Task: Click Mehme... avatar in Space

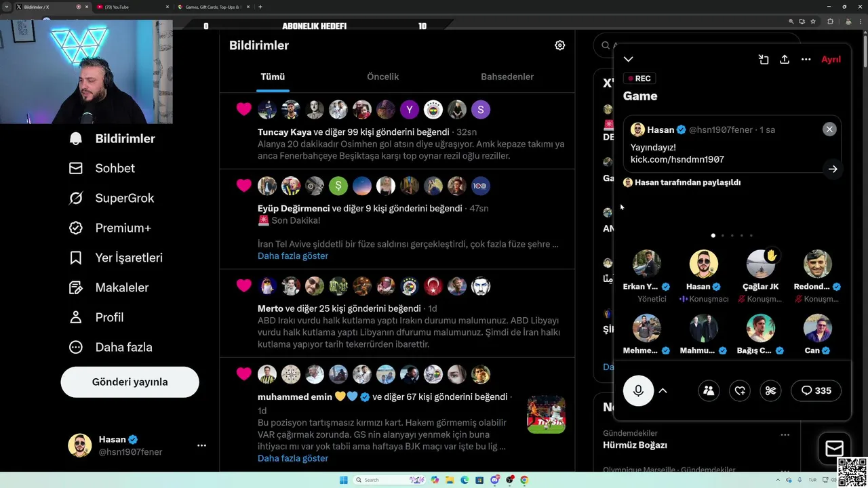Action: [646, 328]
